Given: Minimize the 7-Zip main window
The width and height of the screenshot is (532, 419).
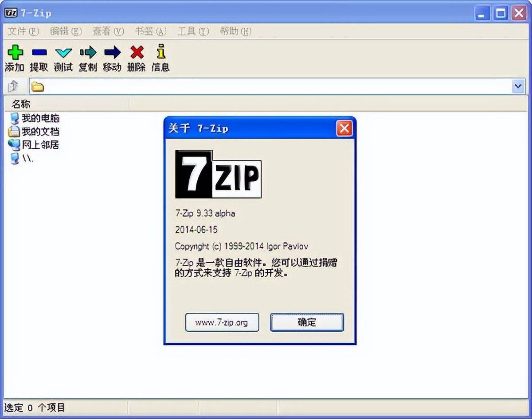Looking at the screenshot, I should point(483,13).
